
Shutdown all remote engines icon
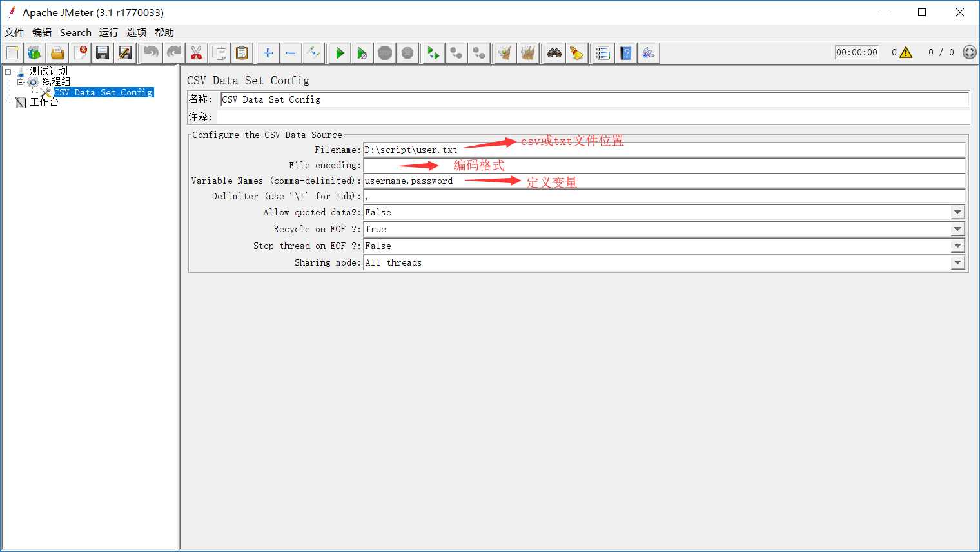[x=479, y=53]
